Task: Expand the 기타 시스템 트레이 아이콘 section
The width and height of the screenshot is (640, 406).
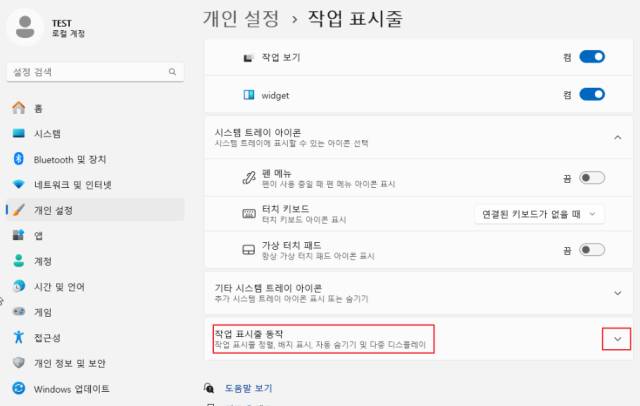Action: (617, 292)
